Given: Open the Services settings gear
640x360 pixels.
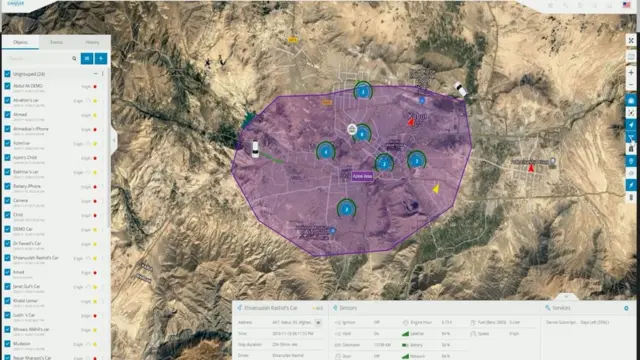Looking at the screenshot, I should point(627,308).
